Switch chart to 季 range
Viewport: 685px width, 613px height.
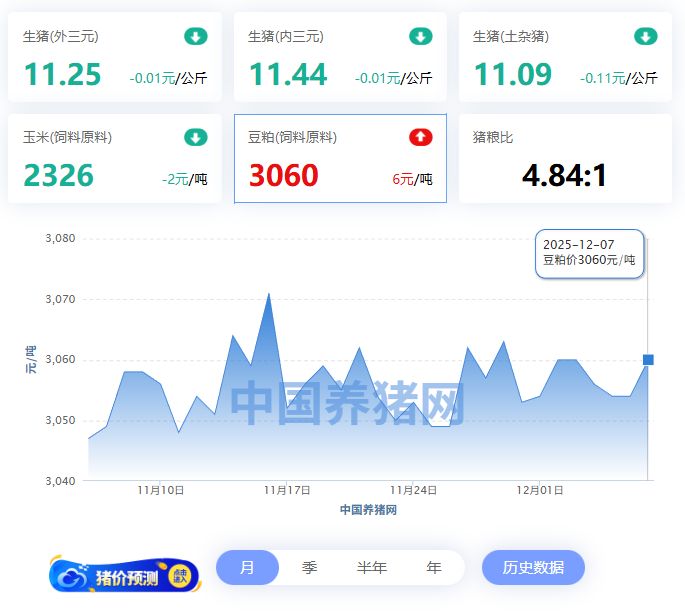(x=309, y=568)
